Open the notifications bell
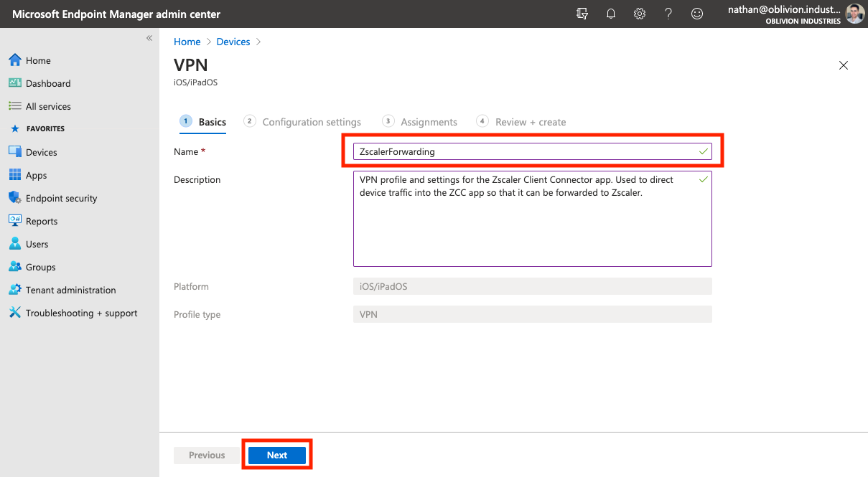Screen dimensions: 868x477 point(611,14)
